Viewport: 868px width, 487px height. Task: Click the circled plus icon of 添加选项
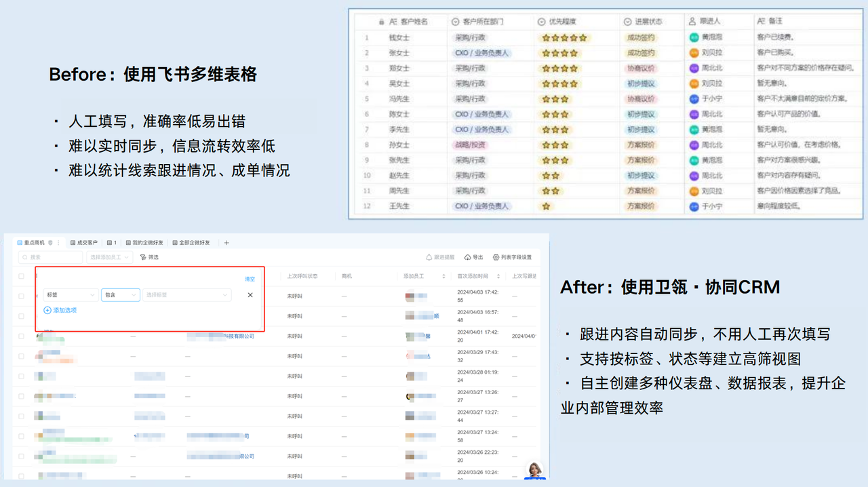coord(47,310)
